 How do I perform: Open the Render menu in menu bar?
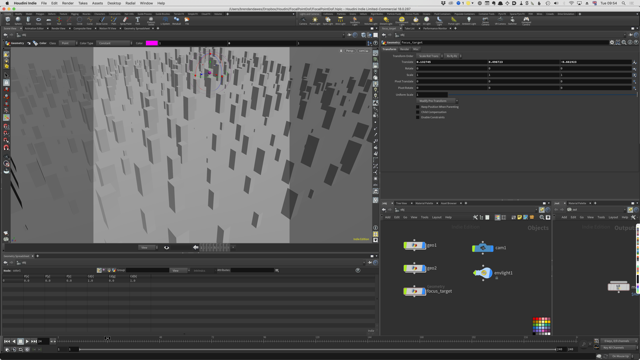[x=68, y=3]
